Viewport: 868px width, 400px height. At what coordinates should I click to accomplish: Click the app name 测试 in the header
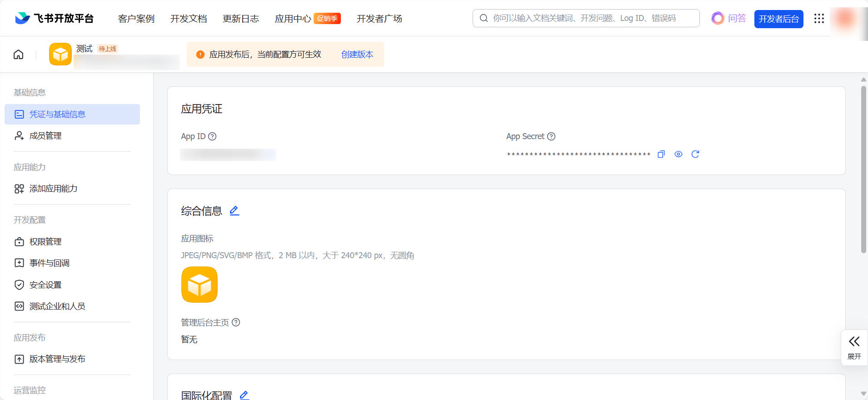[85, 49]
